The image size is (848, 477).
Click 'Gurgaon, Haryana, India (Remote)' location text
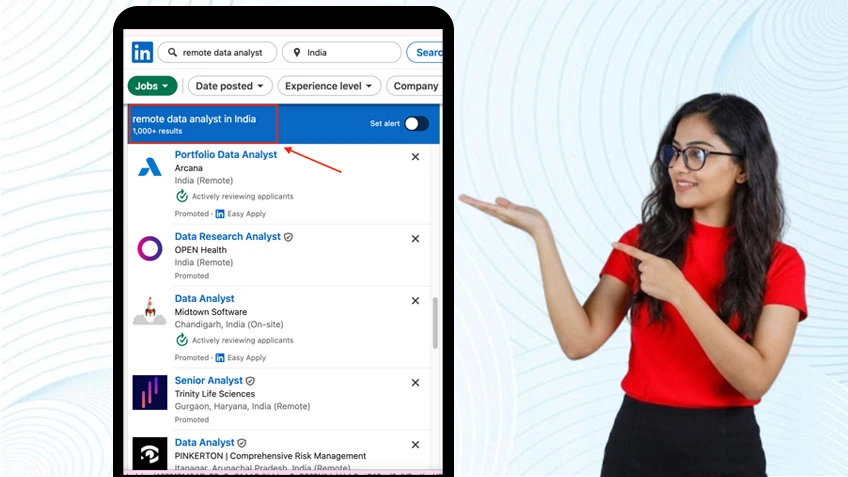242,406
